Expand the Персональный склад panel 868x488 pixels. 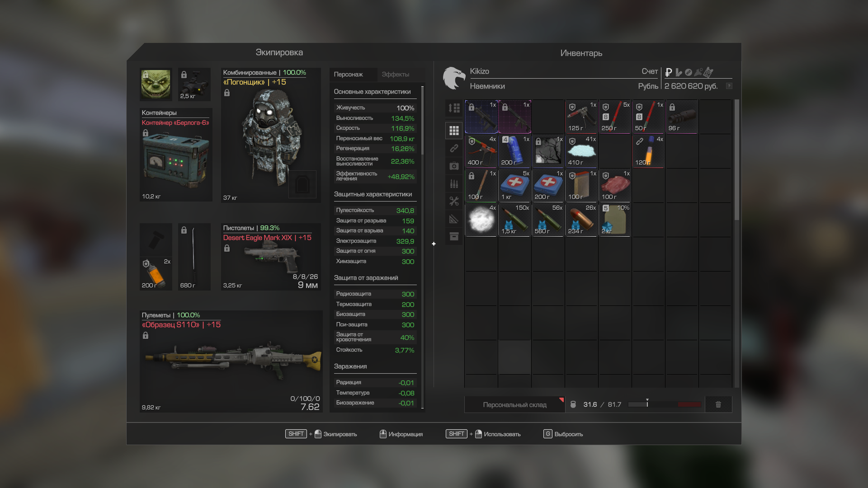[x=514, y=404]
